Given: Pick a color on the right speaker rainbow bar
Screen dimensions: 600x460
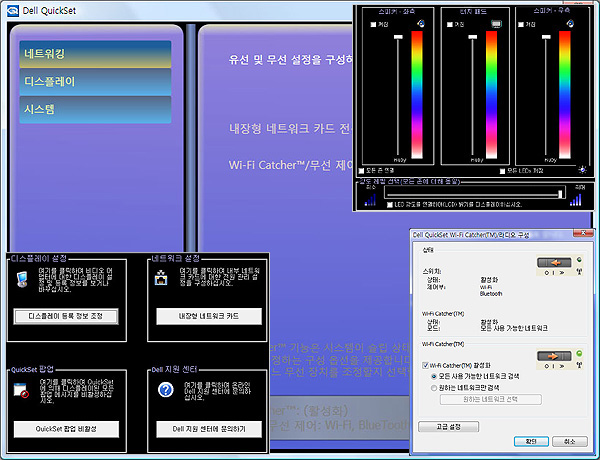Looking at the screenshot, I should pos(565,95).
